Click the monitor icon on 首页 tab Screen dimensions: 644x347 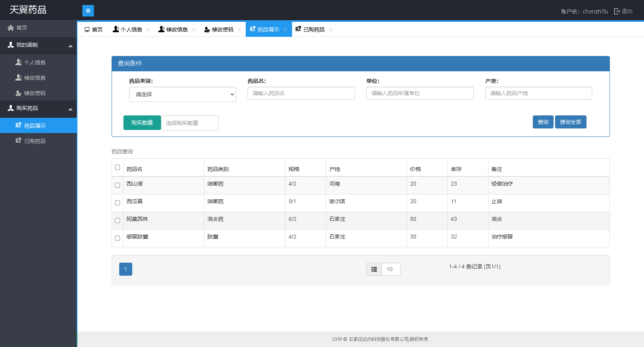coord(87,30)
